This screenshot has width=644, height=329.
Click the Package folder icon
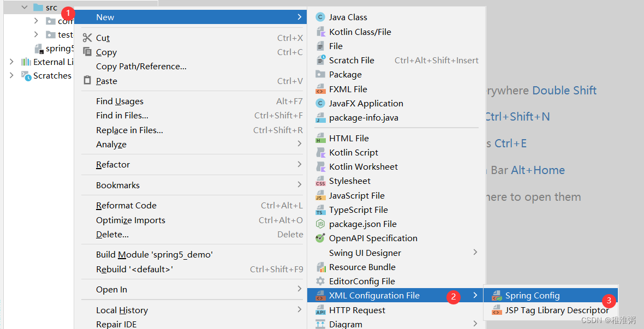tap(320, 74)
